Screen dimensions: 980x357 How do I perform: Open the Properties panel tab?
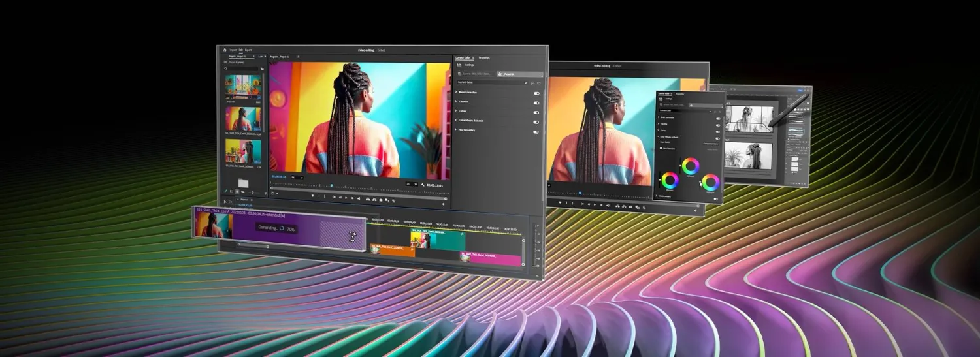(483, 58)
